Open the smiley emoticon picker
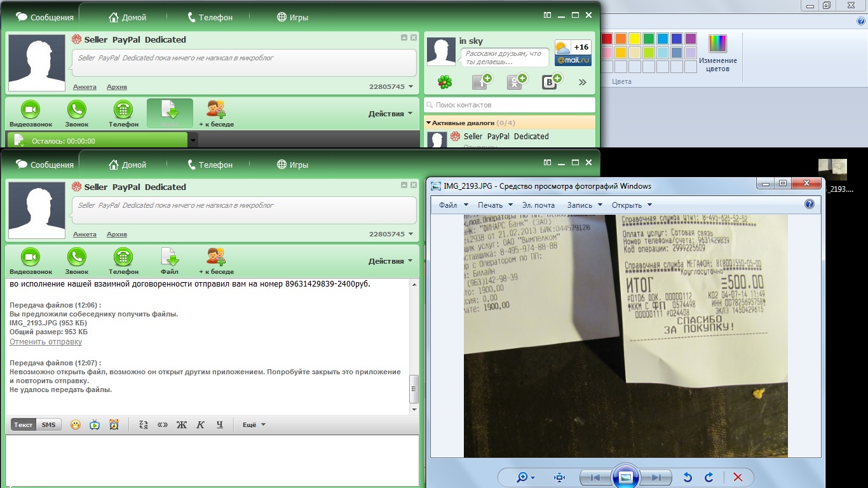The height and width of the screenshot is (488, 868). point(76,424)
